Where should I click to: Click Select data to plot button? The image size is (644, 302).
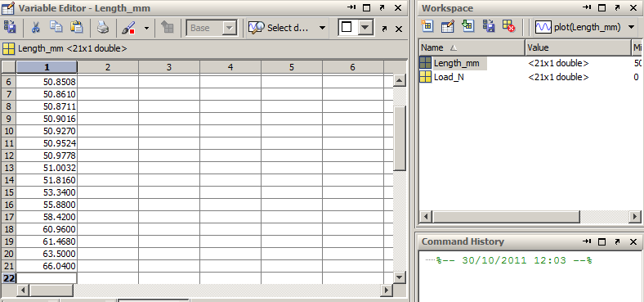click(x=280, y=28)
